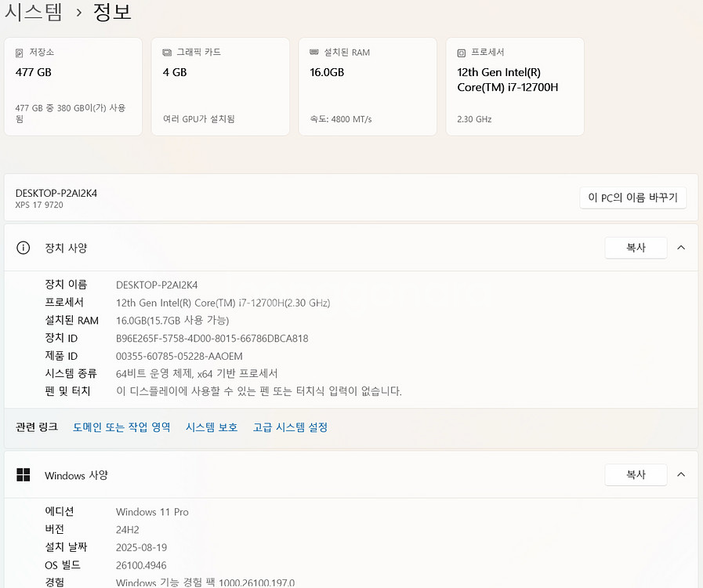Click the storage drive icon beside 저장소
This screenshot has width=703, height=588.
[x=20, y=53]
